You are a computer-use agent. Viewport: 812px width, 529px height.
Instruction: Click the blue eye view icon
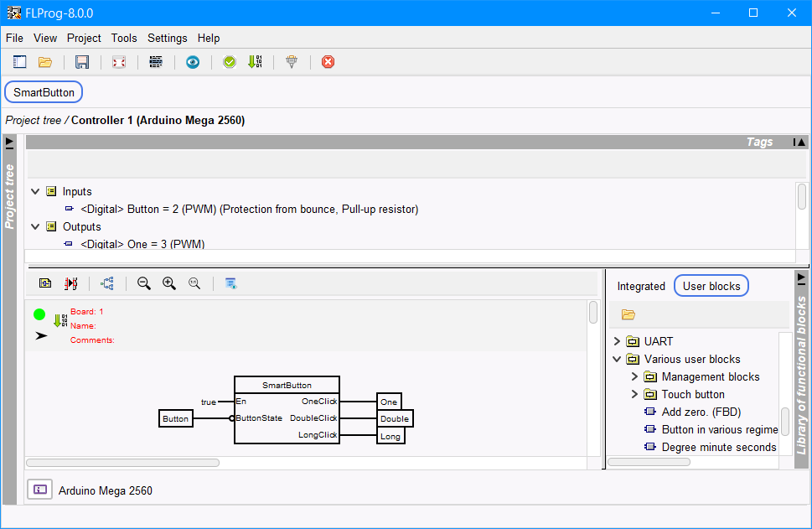[x=193, y=62]
